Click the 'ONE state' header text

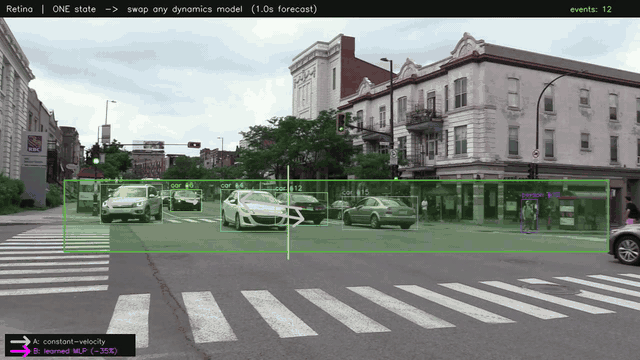[x=74, y=9]
